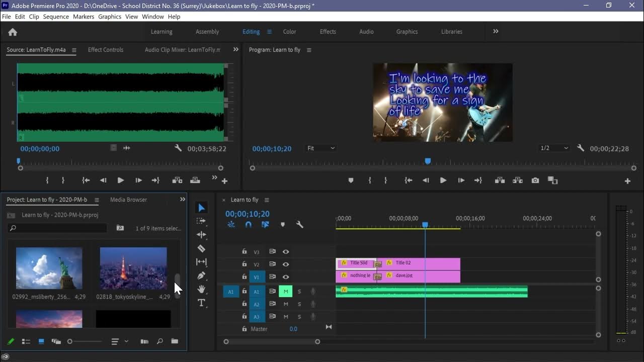
Task: Mute track A2
Action: coord(286,304)
